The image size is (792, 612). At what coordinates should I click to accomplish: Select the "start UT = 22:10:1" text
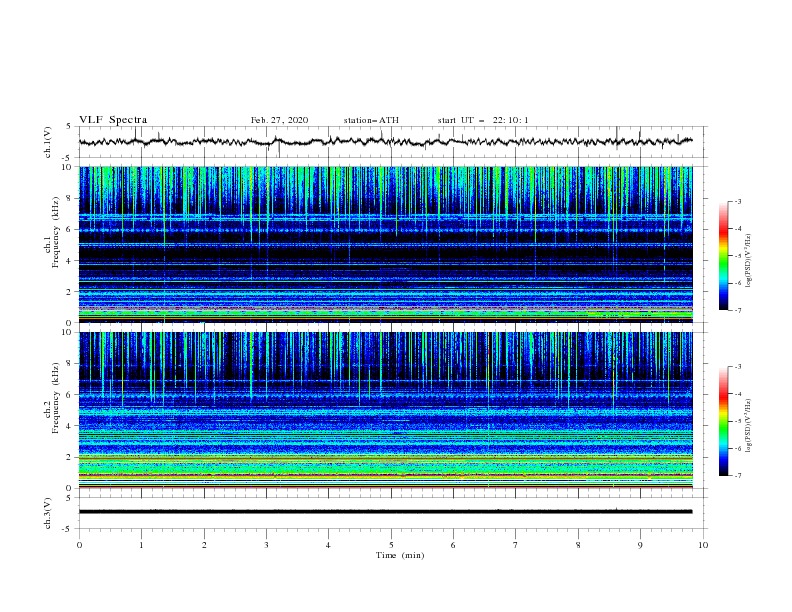[x=483, y=120]
